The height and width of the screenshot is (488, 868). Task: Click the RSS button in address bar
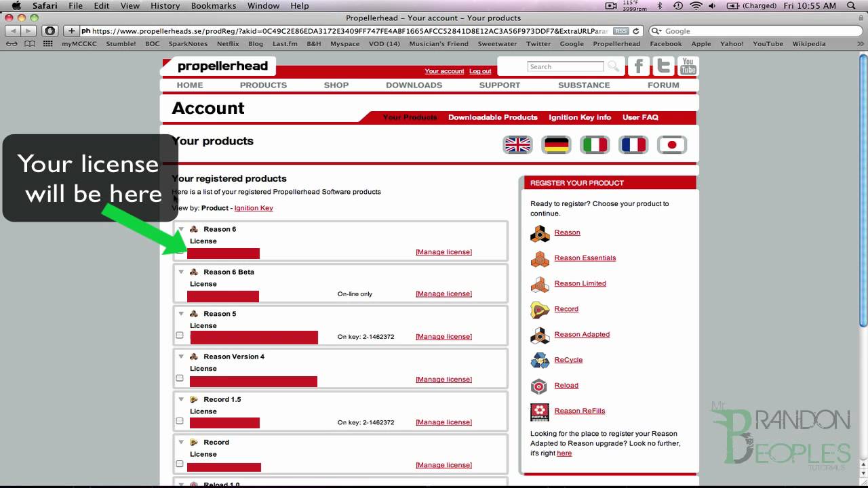(620, 31)
